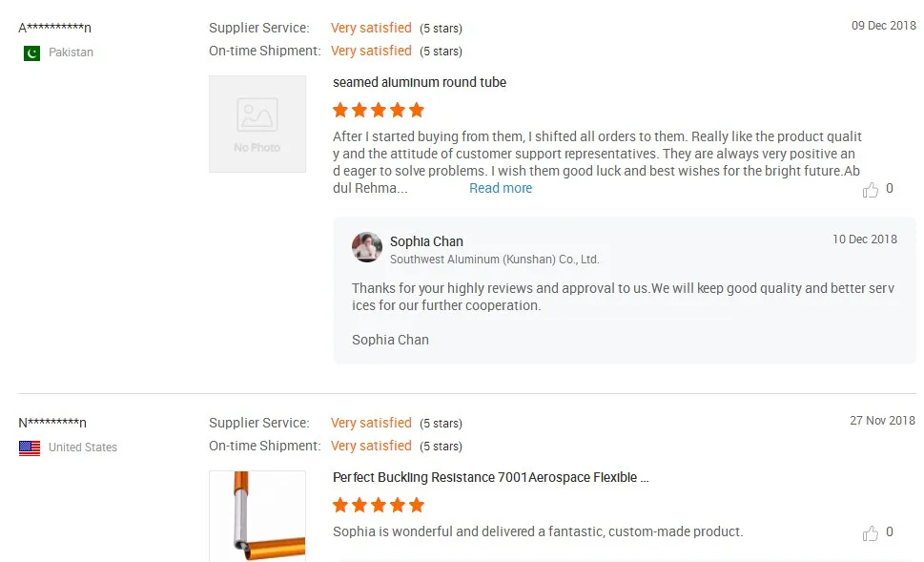Click reviewer name N*********n
The height and width of the screenshot is (562, 924).
pyautogui.click(x=52, y=423)
